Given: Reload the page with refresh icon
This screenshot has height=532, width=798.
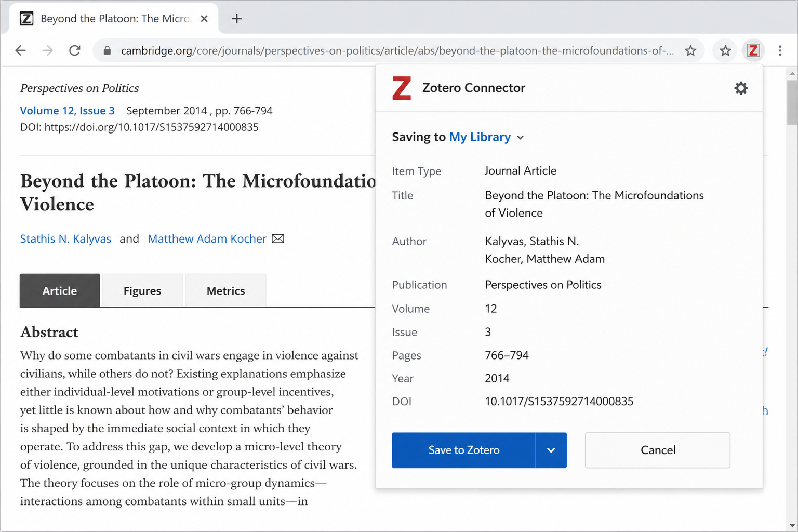Looking at the screenshot, I should (x=75, y=50).
